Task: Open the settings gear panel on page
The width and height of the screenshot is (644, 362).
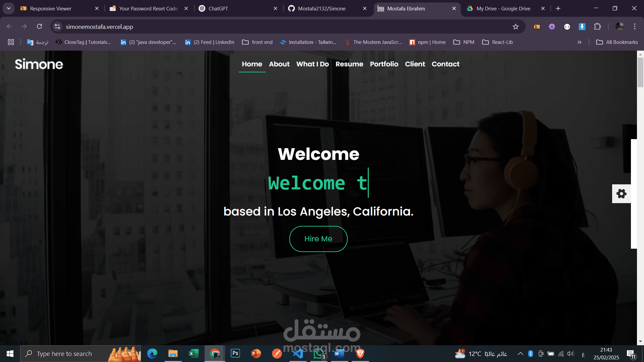Action: coord(621,194)
